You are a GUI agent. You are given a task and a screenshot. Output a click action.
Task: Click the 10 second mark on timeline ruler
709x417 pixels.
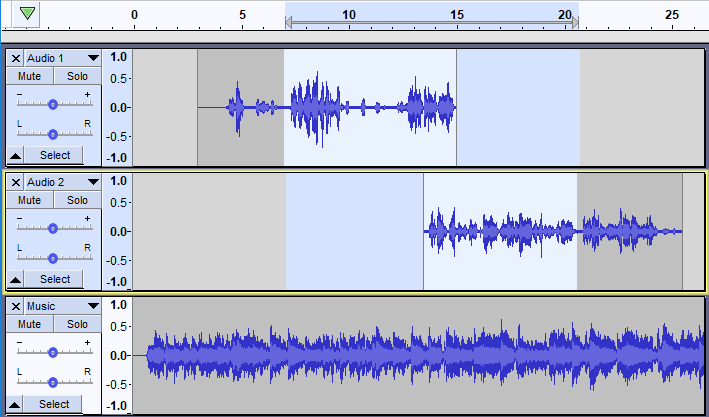click(348, 15)
